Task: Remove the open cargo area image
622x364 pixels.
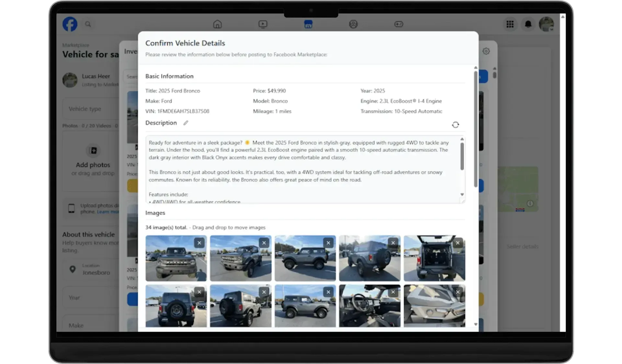Action: (458, 243)
